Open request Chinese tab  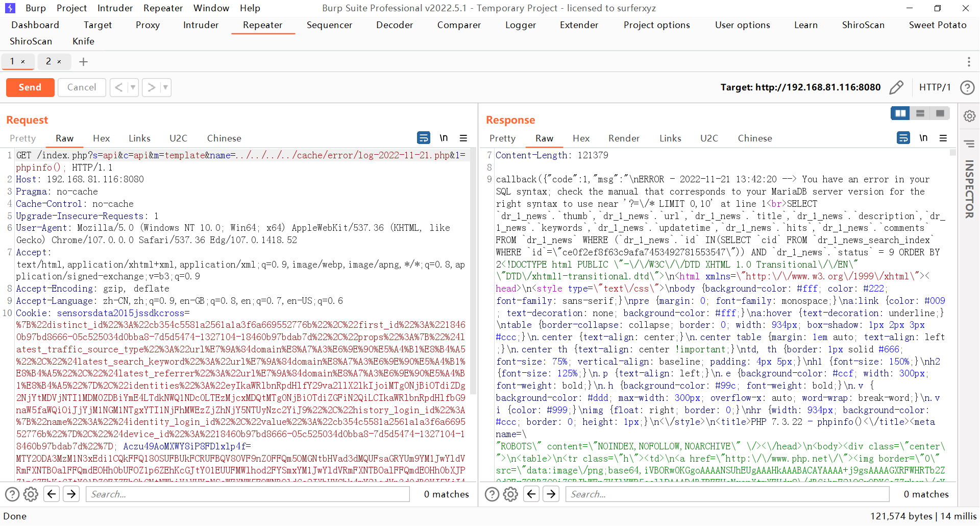coord(224,138)
